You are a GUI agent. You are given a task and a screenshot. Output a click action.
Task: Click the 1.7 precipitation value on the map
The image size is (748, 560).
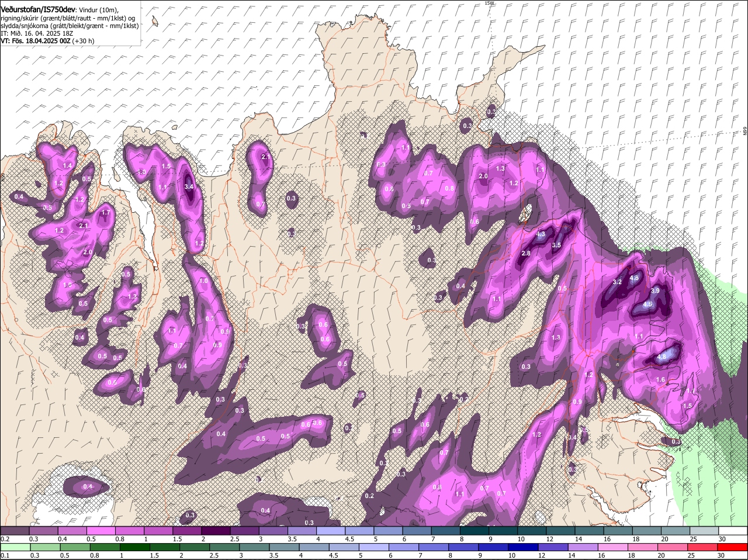tap(106, 213)
